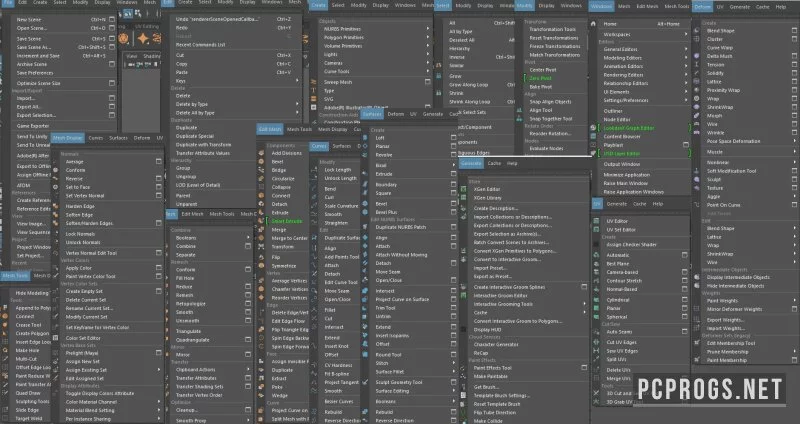This screenshot has width=800, height=424.
Task: Expand the Keys submenu arrow in Edit menu
Action: tap(297, 81)
